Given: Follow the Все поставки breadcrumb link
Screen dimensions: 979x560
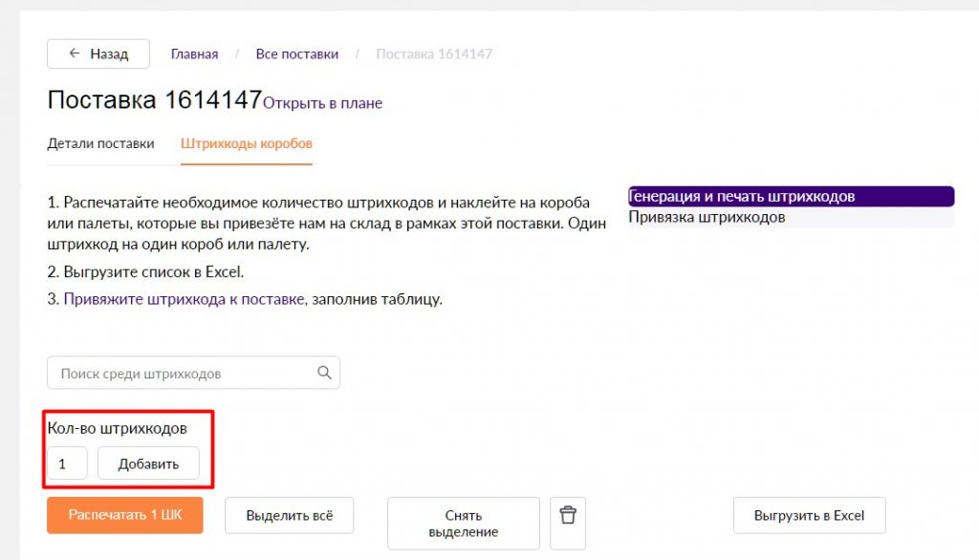Looking at the screenshot, I should pos(297,54).
